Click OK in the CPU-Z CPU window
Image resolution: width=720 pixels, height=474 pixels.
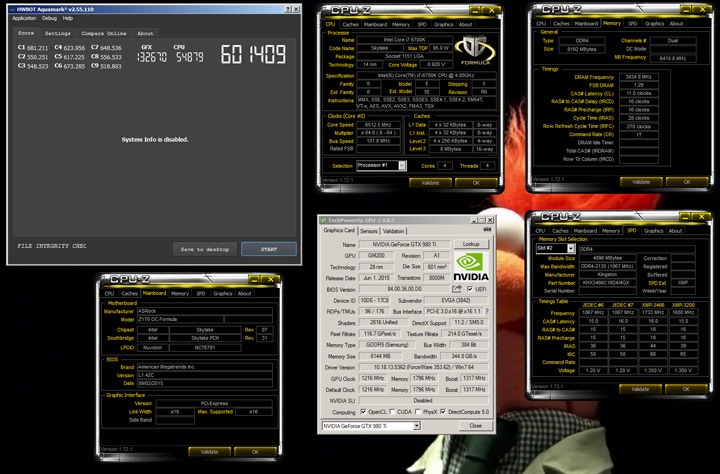(476, 183)
